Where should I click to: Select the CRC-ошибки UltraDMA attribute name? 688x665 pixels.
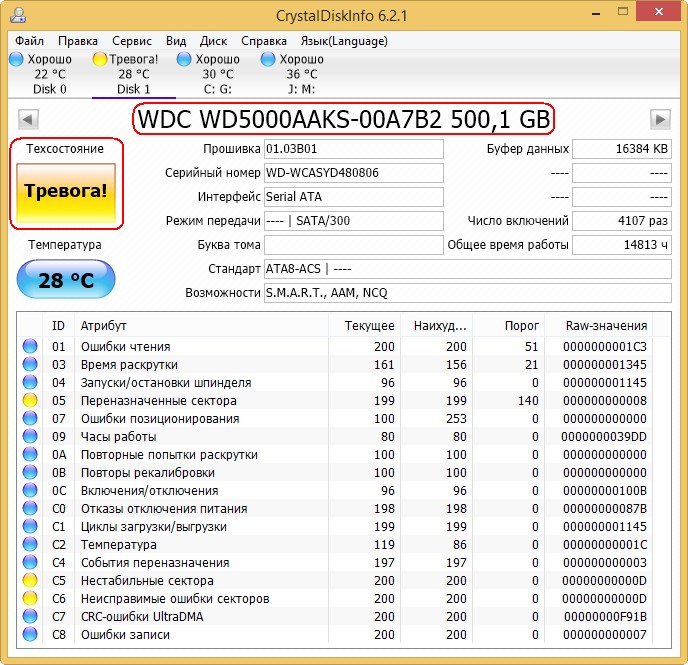142,616
